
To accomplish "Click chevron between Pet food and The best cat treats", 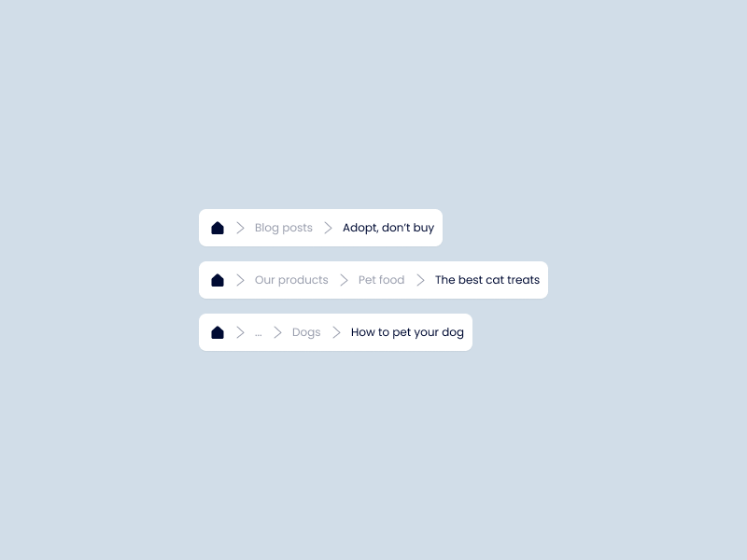I will pyautogui.click(x=420, y=280).
